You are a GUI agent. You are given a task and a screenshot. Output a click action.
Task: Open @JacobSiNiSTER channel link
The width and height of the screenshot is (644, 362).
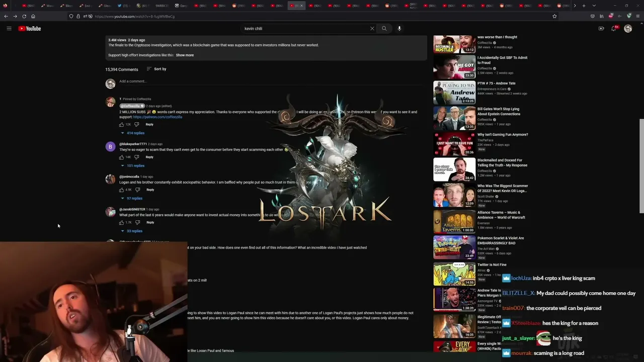(132, 209)
